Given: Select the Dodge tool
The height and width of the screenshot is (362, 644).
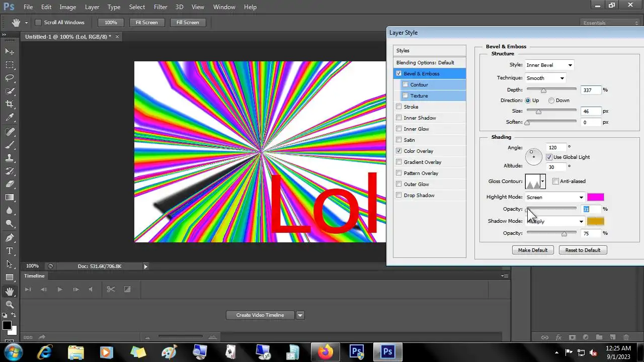Looking at the screenshot, I should click(10, 223).
